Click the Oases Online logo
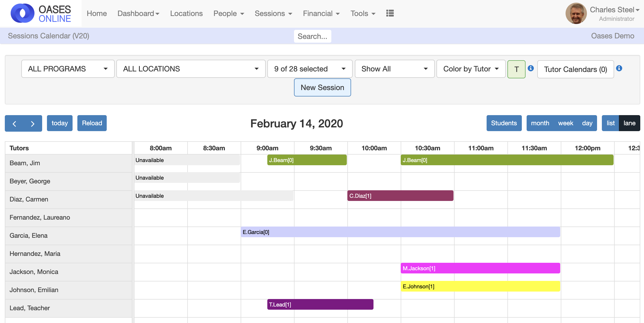Viewport: 644px width, 323px height. click(x=41, y=13)
